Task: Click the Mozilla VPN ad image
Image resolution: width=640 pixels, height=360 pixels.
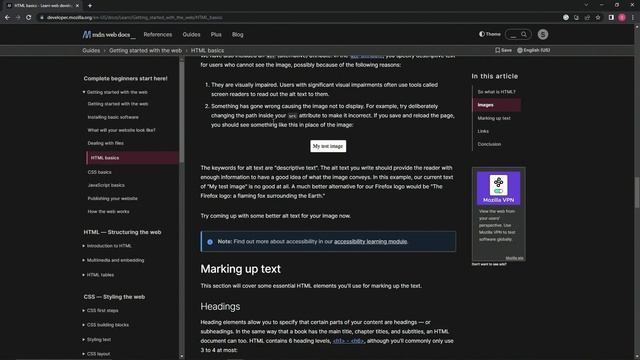Action: (x=498, y=188)
